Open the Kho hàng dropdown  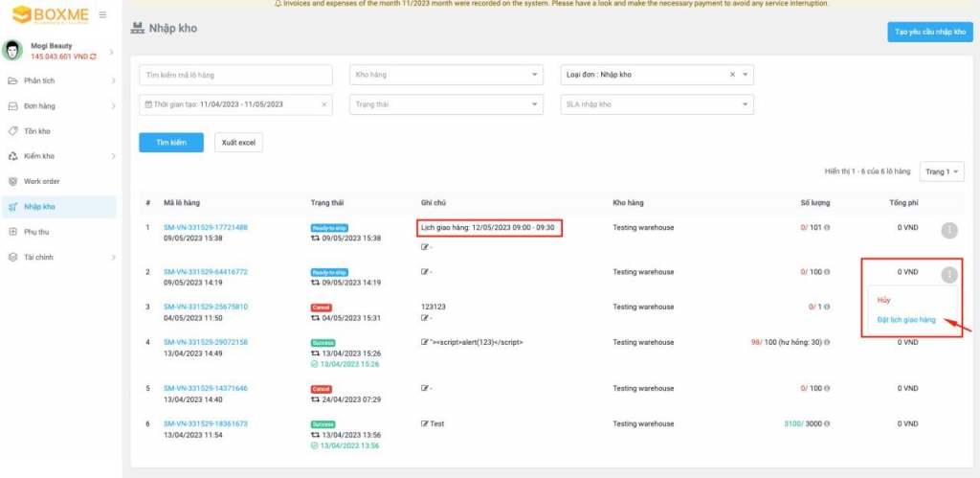click(x=446, y=75)
